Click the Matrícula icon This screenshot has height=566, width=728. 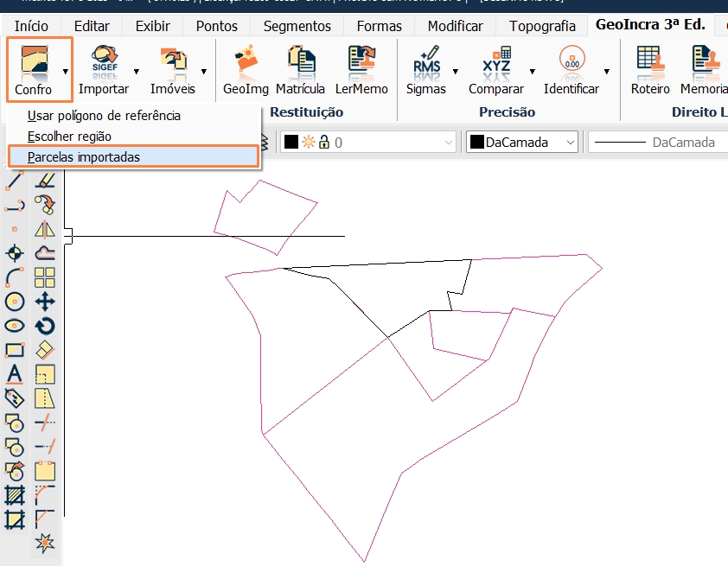click(x=300, y=67)
